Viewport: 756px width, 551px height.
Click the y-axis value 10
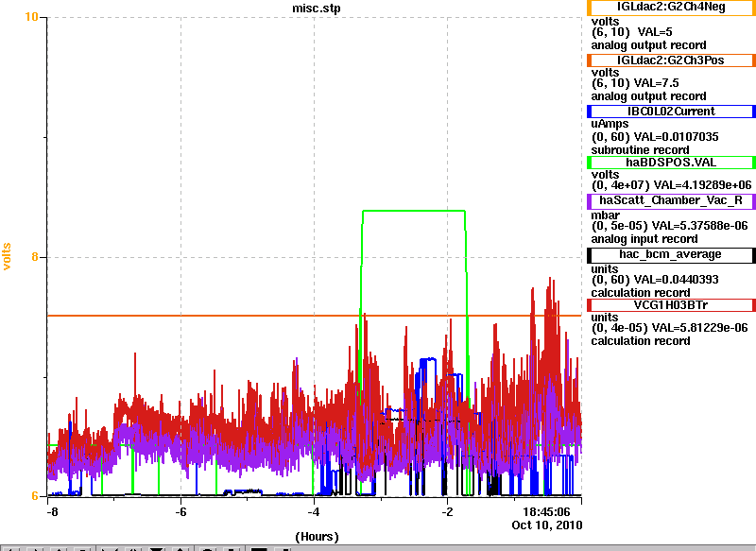coord(31,17)
